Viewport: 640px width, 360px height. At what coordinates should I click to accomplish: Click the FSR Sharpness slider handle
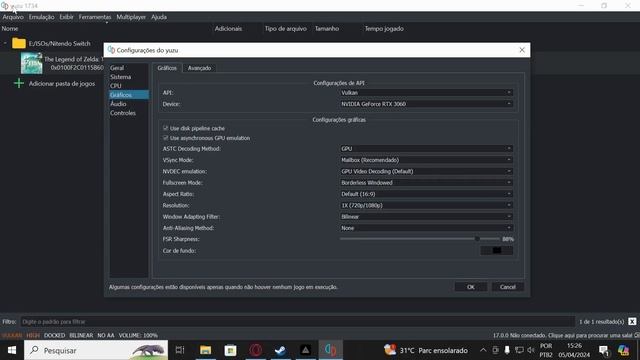[477, 239]
